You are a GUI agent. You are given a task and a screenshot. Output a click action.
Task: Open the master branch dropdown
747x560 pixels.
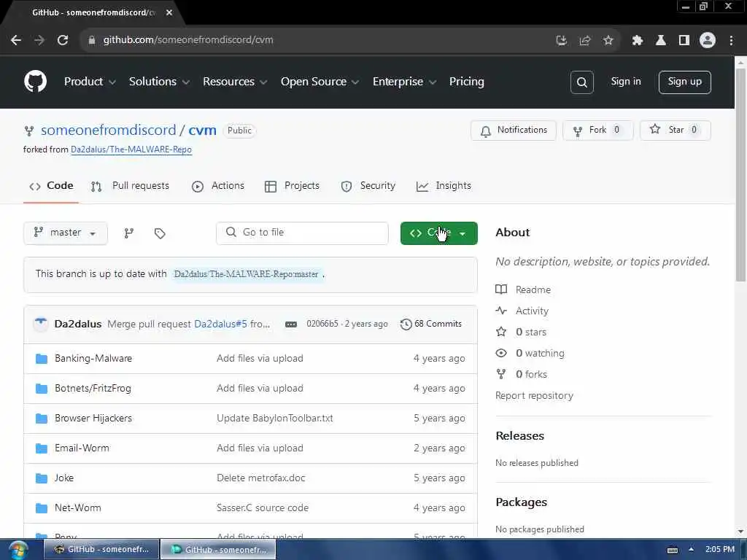click(65, 233)
